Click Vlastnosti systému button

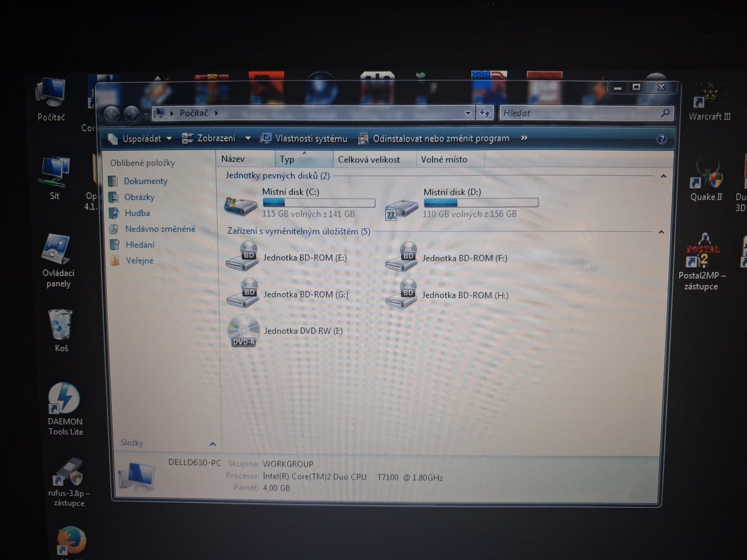(304, 139)
